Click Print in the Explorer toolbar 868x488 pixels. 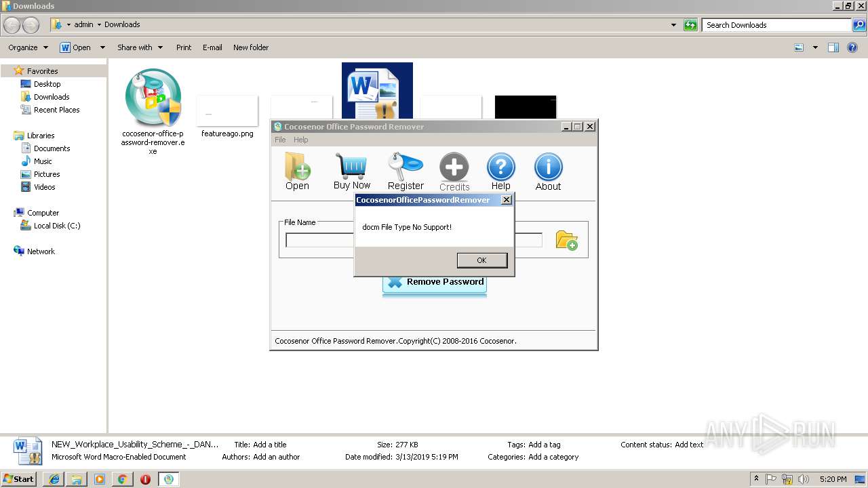(x=184, y=47)
